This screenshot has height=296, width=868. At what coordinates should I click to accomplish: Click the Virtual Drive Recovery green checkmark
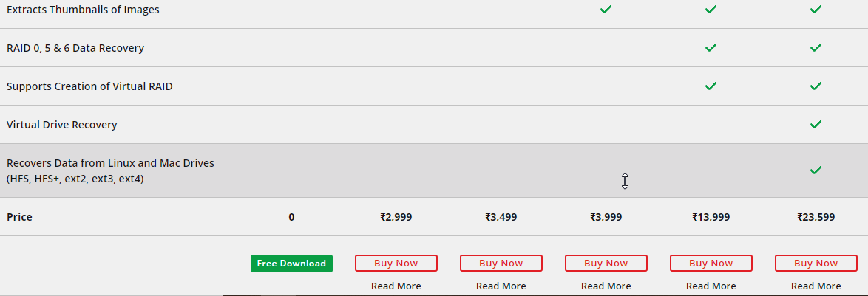(x=816, y=124)
